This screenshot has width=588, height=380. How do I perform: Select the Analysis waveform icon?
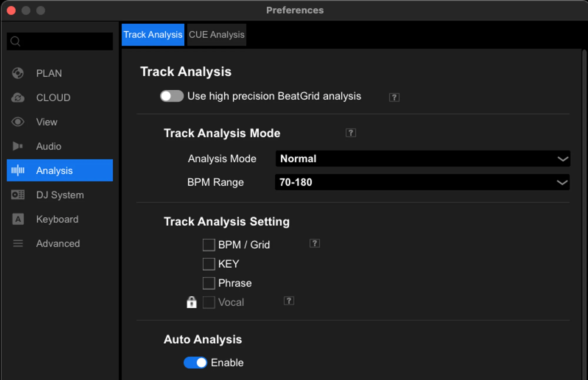tap(18, 170)
